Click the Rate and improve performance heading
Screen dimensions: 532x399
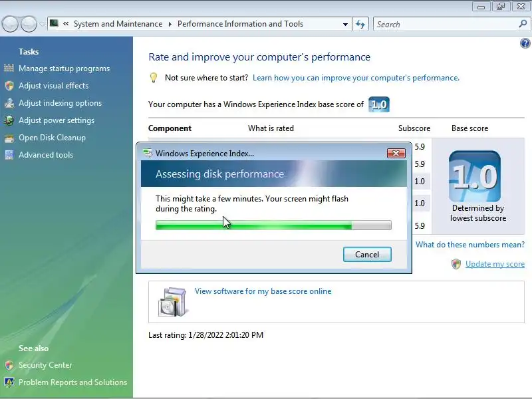tap(259, 57)
